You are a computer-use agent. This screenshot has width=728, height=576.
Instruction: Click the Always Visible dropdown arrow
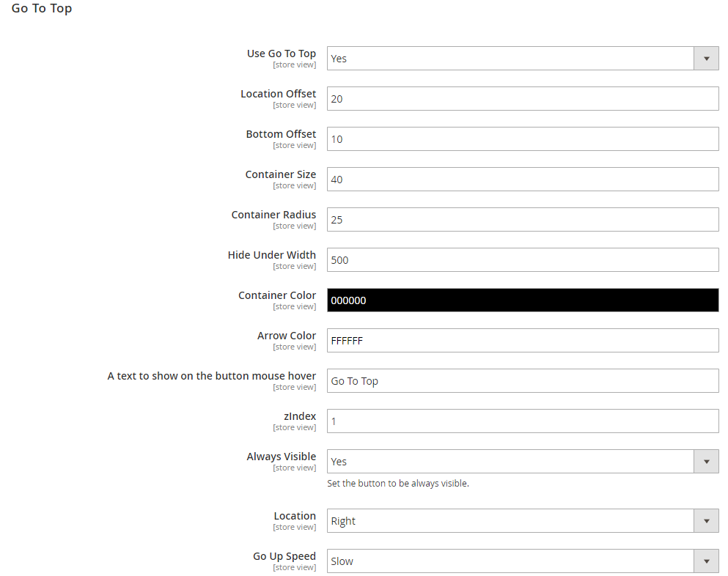pyautogui.click(x=706, y=462)
